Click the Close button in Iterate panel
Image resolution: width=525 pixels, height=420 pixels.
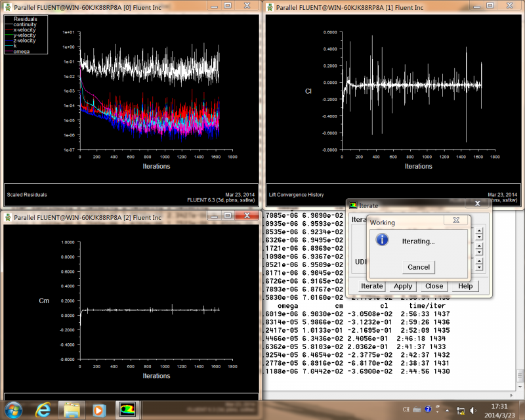click(434, 286)
